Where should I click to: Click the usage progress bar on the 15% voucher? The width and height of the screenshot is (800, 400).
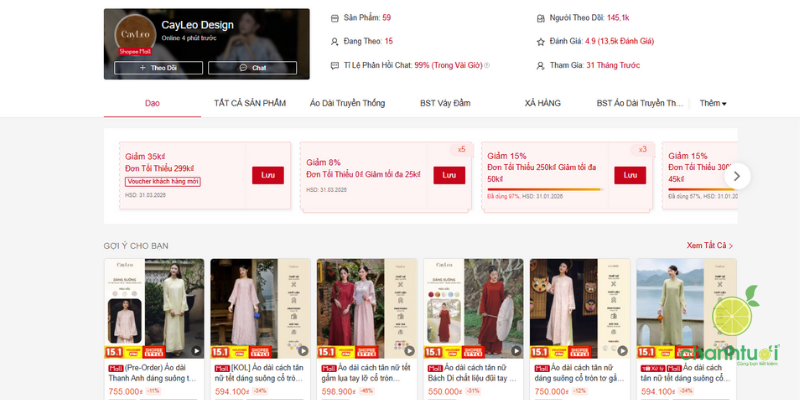pyautogui.click(x=543, y=189)
